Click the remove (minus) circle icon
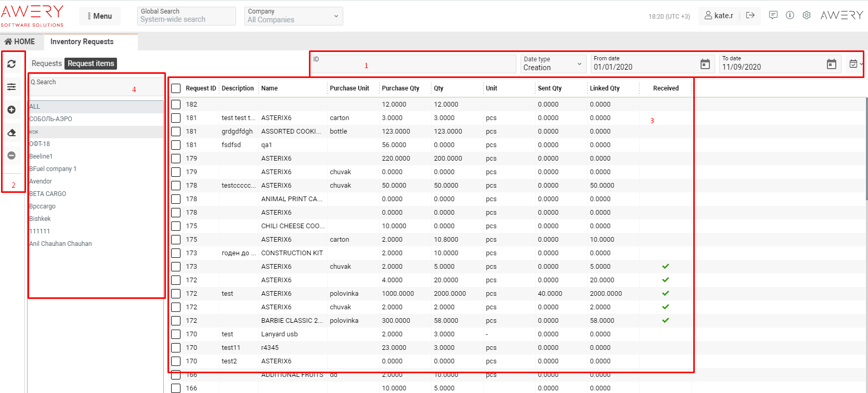868x393 pixels. [x=11, y=155]
